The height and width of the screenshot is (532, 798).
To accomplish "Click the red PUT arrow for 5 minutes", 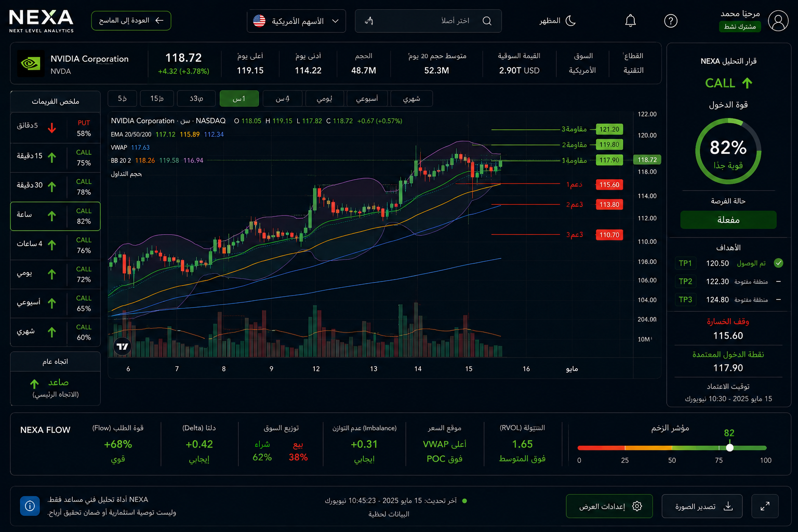I will (52, 128).
